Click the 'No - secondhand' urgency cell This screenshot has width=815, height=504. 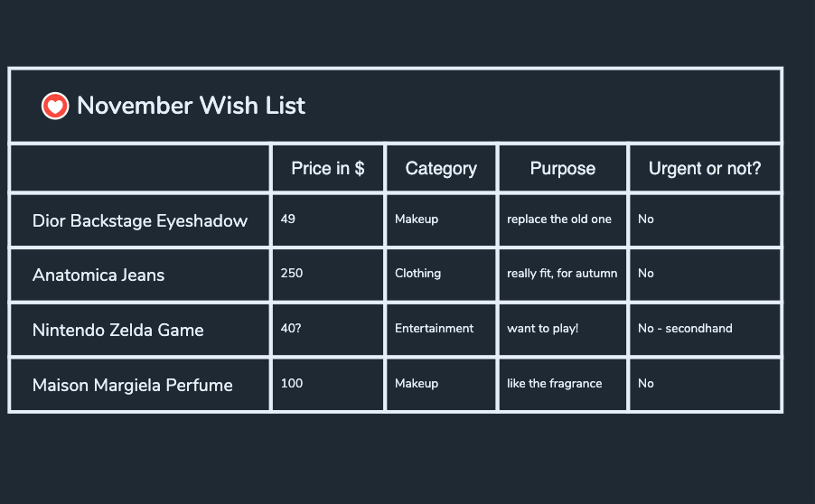pyautogui.click(x=685, y=328)
